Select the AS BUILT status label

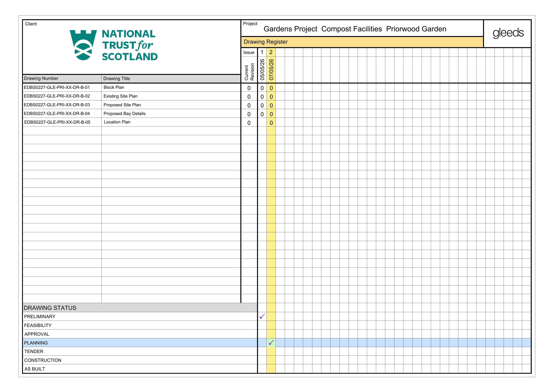35,369
